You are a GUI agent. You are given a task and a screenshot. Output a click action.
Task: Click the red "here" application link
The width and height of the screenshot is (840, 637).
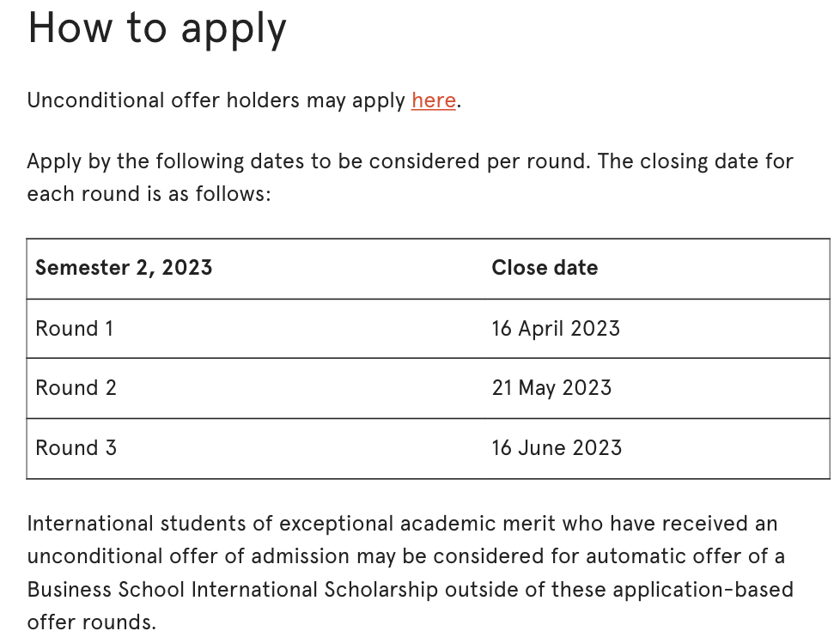click(433, 100)
